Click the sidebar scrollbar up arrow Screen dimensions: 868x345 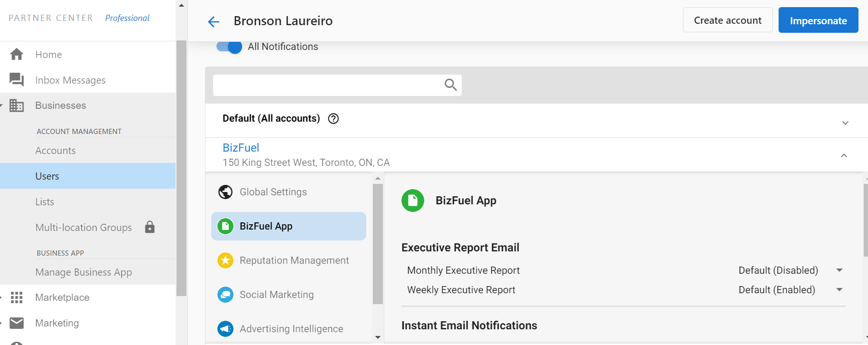coord(181,5)
